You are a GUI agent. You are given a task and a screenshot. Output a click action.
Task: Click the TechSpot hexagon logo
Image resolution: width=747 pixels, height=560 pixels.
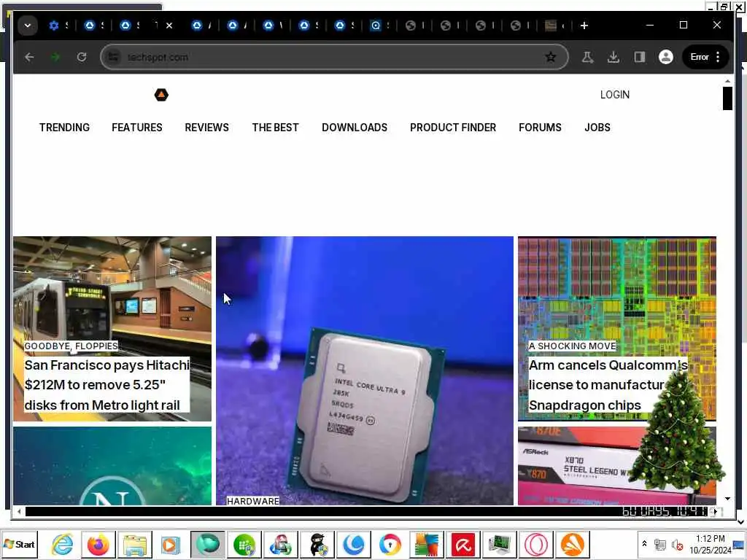(161, 95)
